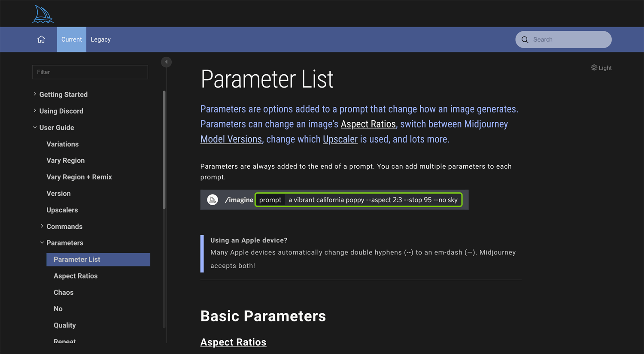Open the Chaos page
The width and height of the screenshot is (644, 354).
tap(64, 293)
